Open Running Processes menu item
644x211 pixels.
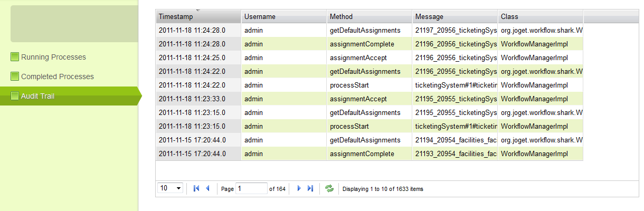tap(53, 57)
